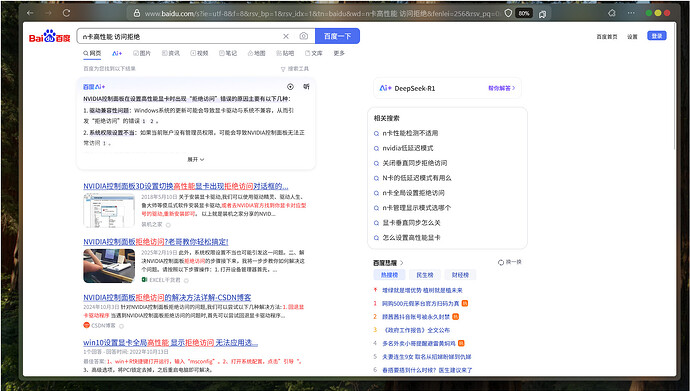Reload the page with the refresh icon
Screen dimensions: 690x391
coord(66,13)
